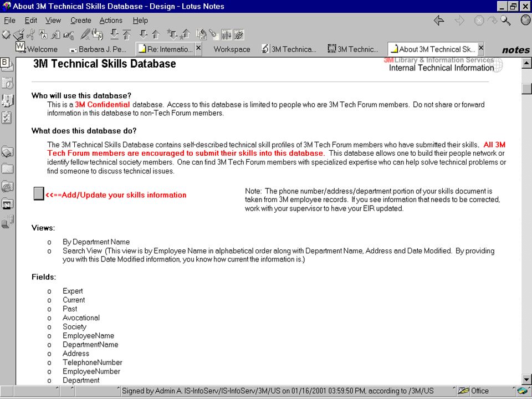Screen dimensions: 532x399
Task: Click the down arrow with underline SmartIcon
Action: tap(115, 34)
